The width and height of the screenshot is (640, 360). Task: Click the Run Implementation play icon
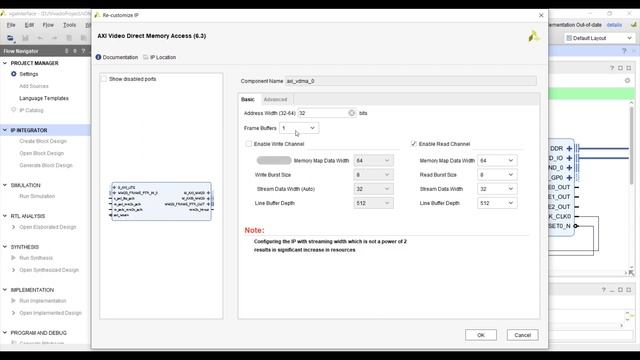[x=13, y=300]
